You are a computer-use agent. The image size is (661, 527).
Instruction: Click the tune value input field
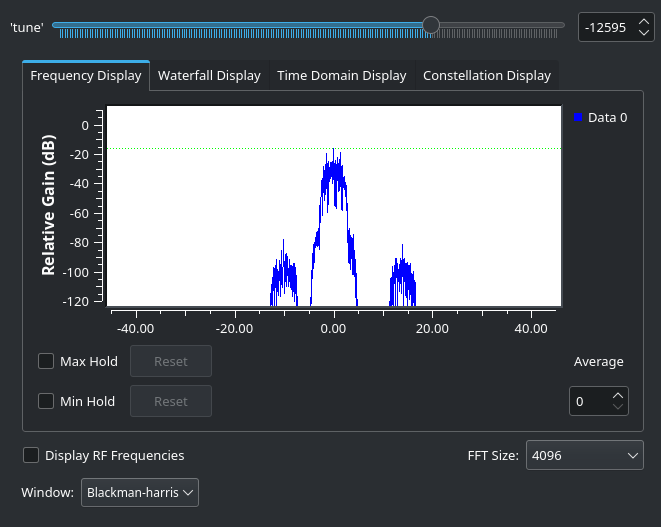(604, 28)
